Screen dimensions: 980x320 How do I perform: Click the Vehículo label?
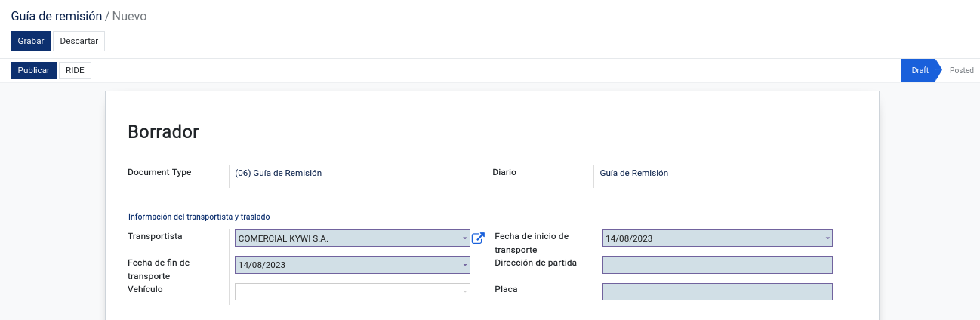point(145,289)
